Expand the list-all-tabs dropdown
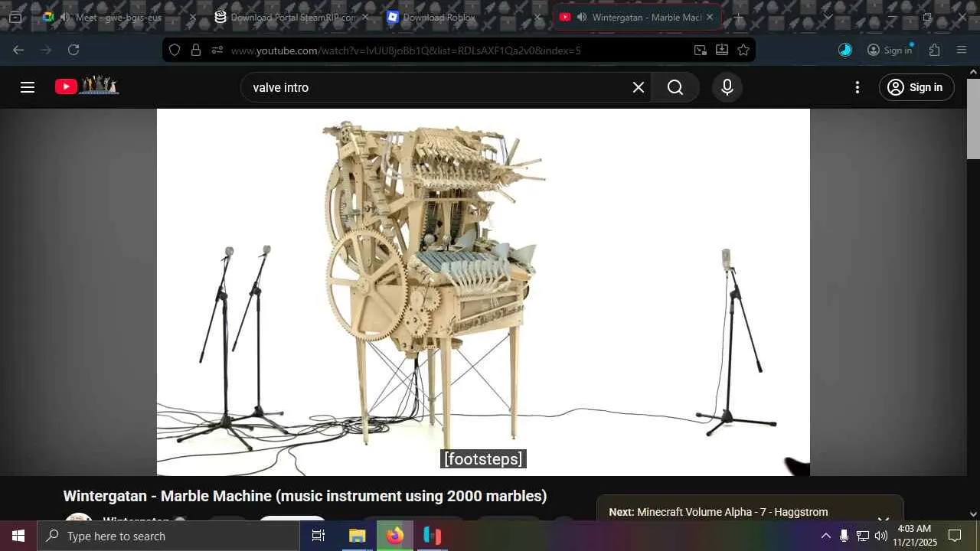Viewport: 980px width, 551px height. click(x=828, y=17)
